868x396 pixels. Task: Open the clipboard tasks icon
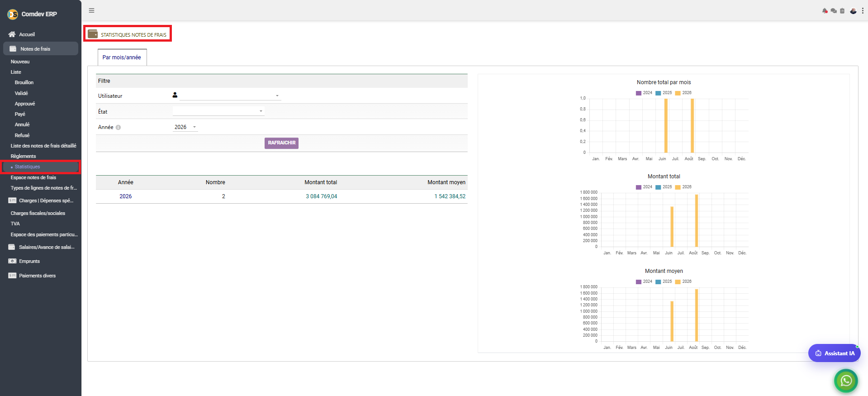click(x=842, y=11)
